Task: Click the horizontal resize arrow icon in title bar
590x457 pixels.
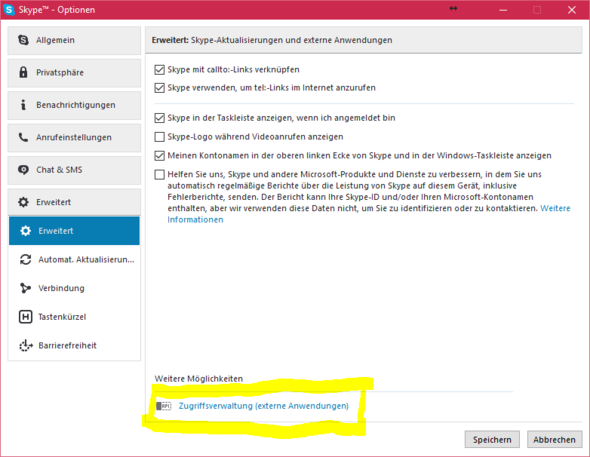Action: coord(453,8)
